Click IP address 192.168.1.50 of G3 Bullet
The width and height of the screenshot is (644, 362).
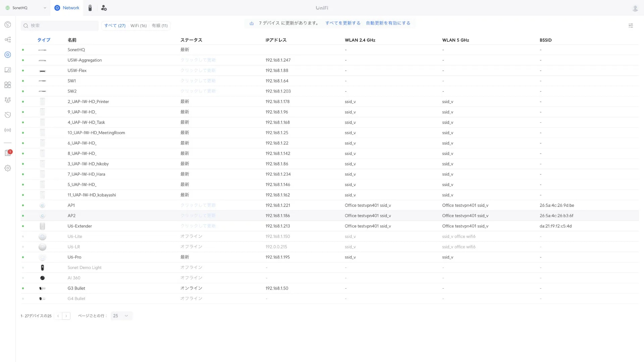tap(277, 288)
